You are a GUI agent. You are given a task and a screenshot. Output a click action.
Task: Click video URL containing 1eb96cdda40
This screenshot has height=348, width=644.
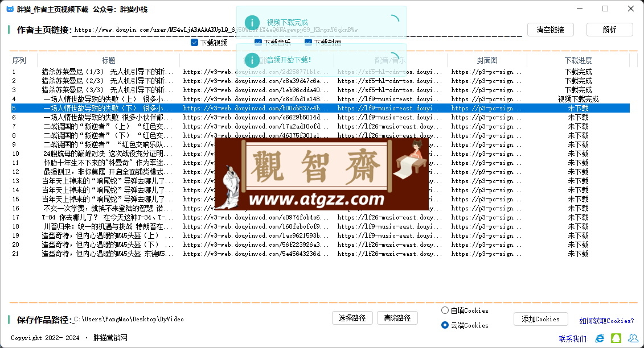pyautogui.click(x=256, y=90)
